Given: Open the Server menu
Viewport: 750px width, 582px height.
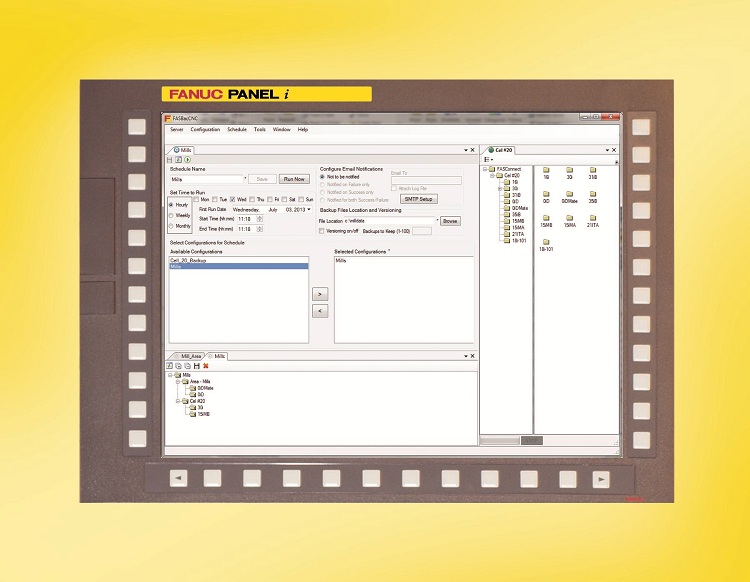Looking at the screenshot, I should tap(176, 130).
